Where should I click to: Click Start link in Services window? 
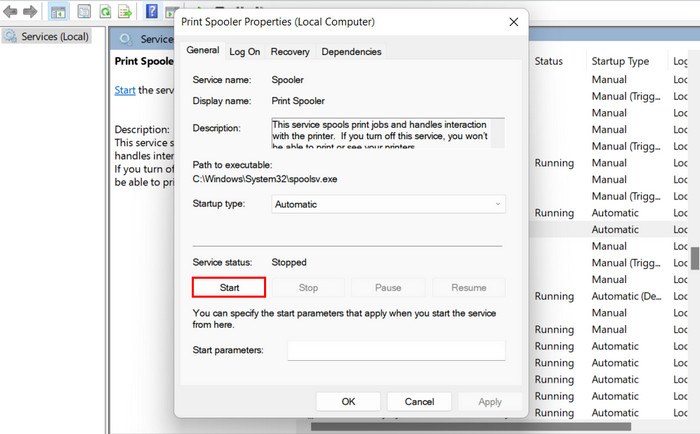tap(125, 90)
